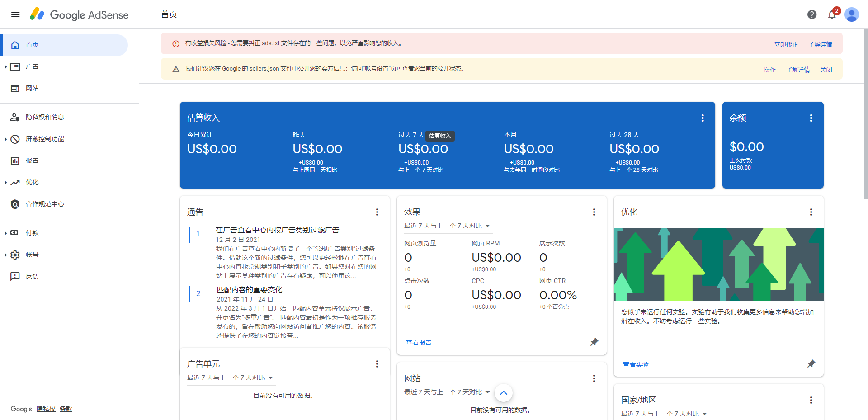Image resolution: width=868 pixels, height=420 pixels.
Task: Expand the 付款 sidebar submenu arrow
Action: point(6,233)
